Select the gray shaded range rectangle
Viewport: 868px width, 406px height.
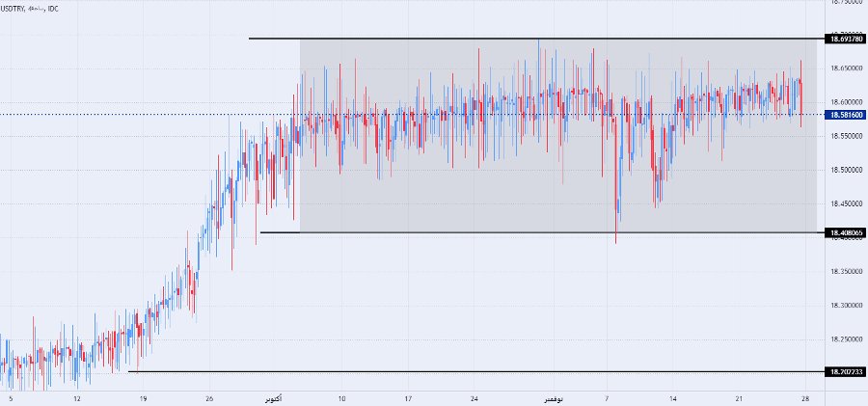tap(558, 136)
